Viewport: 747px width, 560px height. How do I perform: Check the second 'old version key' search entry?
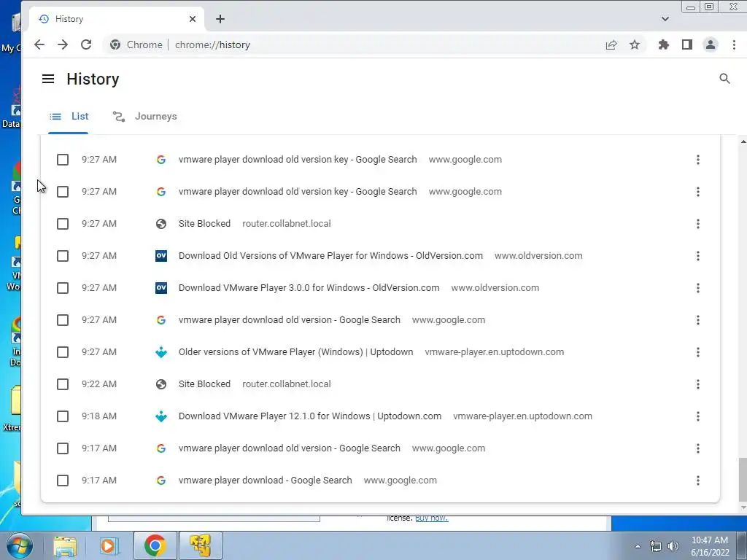coord(63,192)
